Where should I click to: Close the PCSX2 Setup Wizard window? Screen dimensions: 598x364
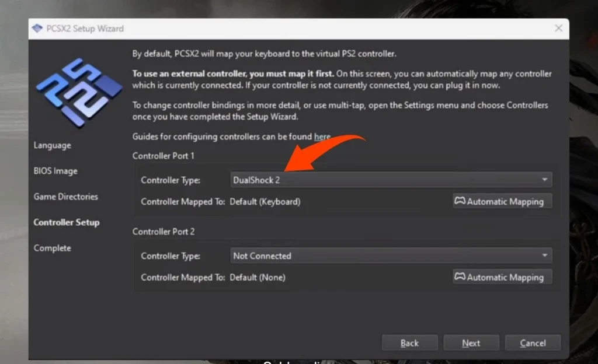coord(558,28)
